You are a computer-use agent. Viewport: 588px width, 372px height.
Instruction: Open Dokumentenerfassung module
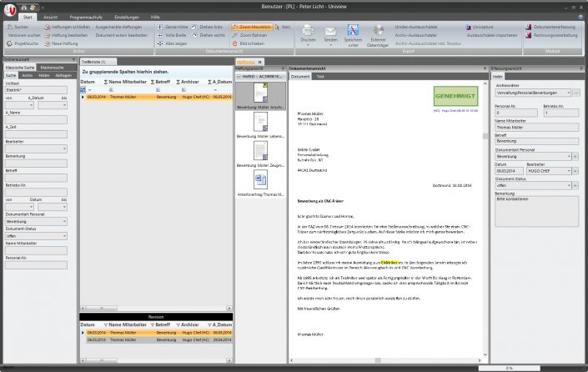550,27
